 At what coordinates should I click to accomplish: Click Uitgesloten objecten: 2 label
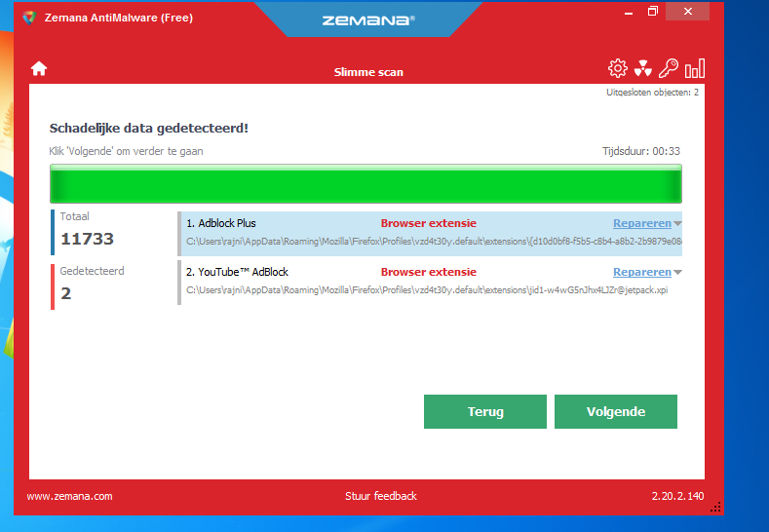point(652,93)
